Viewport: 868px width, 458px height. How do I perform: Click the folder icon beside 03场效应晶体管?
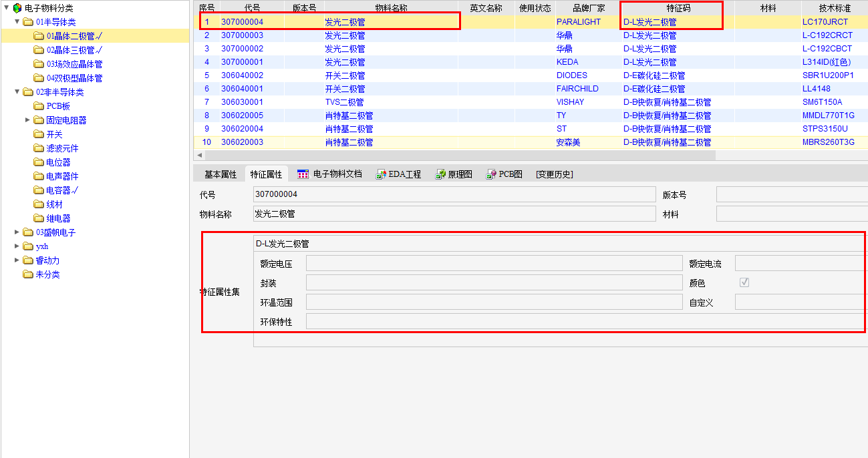(x=39, y=64)
